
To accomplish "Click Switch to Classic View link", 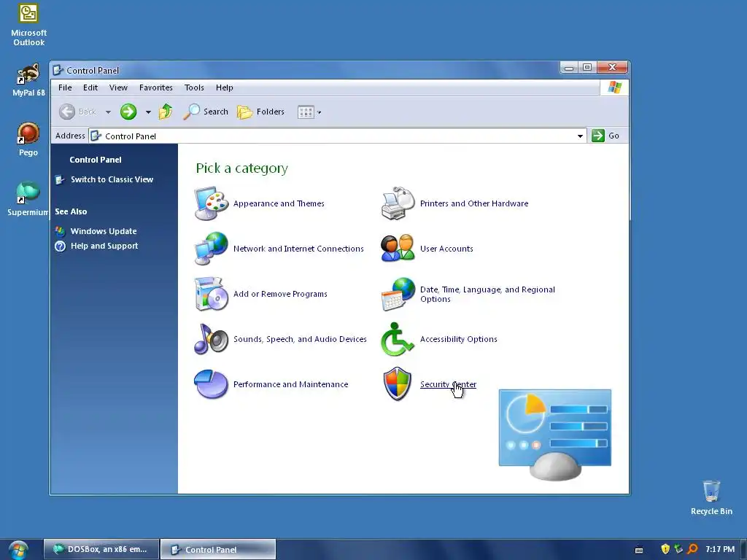I will click(x=112, y=179).
